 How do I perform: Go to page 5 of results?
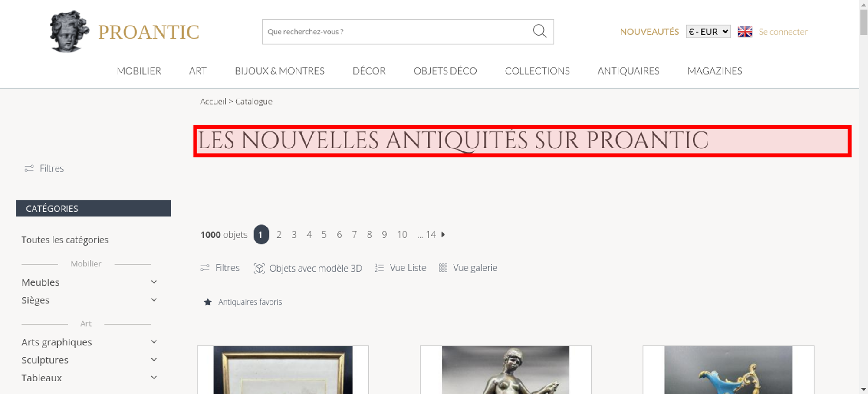324,234
